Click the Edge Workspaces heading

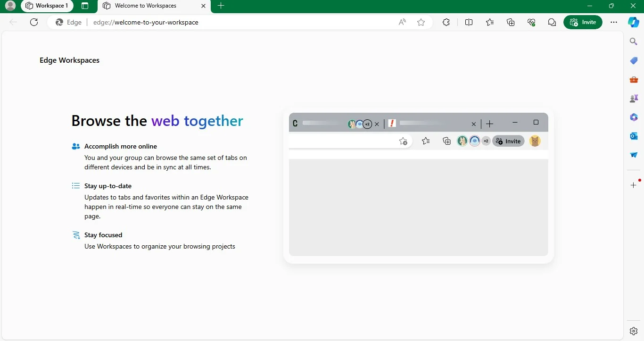pyautogui.click(x=69, y=60)
